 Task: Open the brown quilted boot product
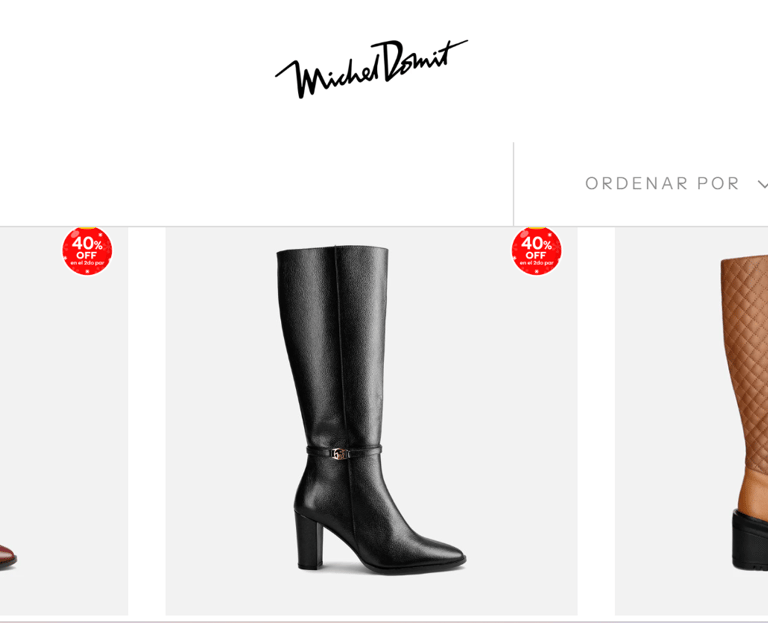pos(691,421)
